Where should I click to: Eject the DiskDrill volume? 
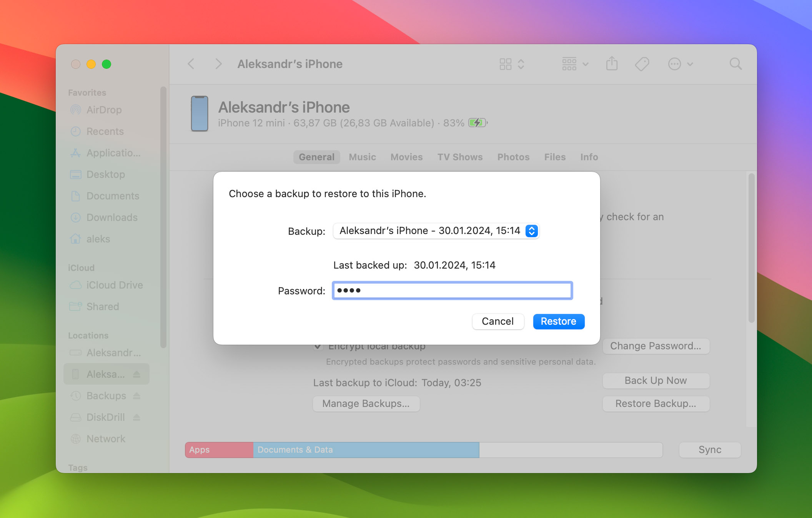136,417
